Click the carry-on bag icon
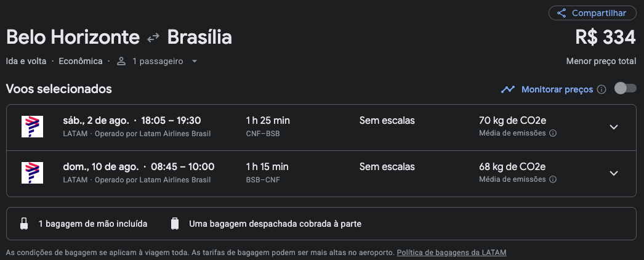This screenshot has height=260, width=644. point(24,224)
